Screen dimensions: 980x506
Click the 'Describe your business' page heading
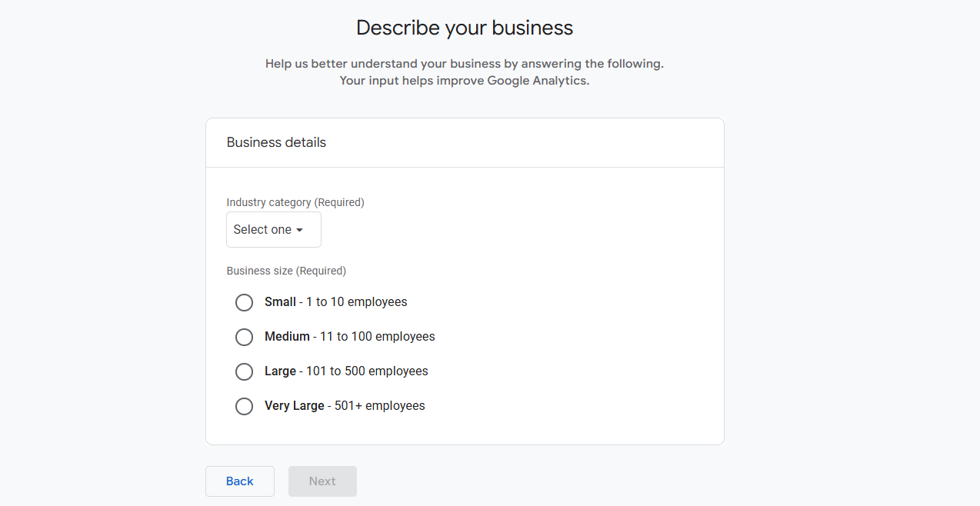465,28
